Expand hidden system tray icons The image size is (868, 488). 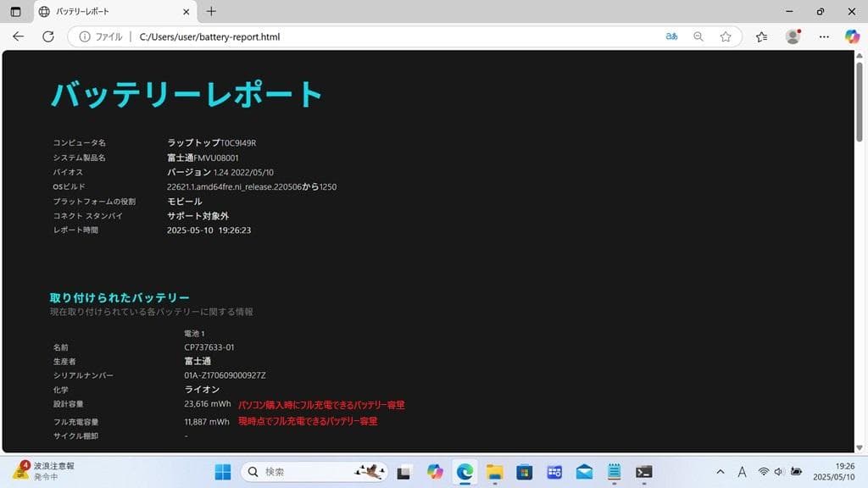point(720,472)
